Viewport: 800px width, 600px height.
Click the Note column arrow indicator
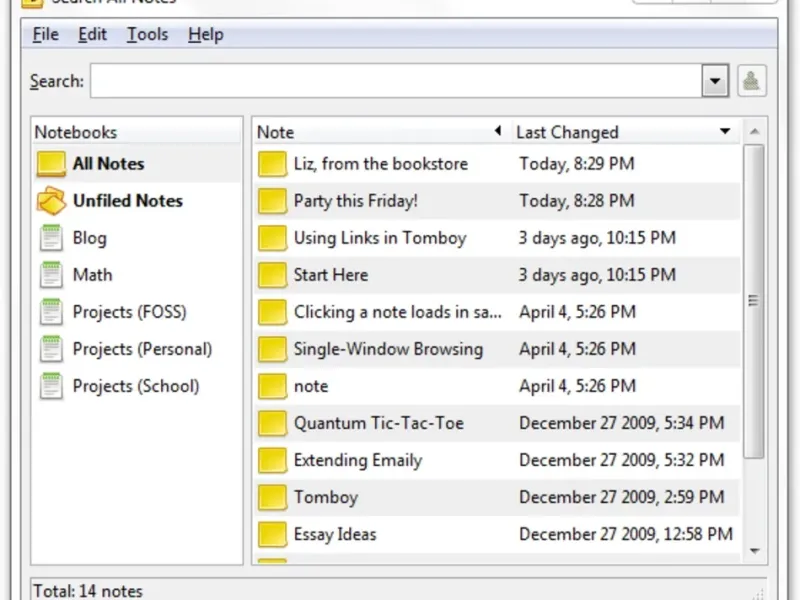498,131
